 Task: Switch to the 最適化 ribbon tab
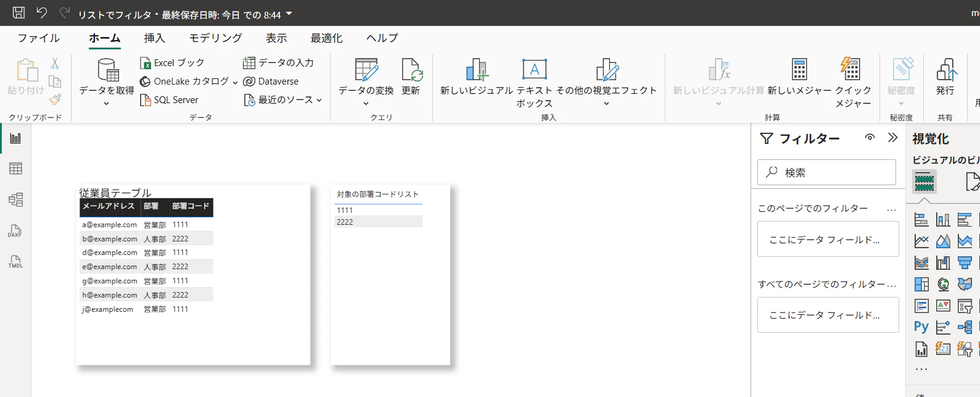326,38
